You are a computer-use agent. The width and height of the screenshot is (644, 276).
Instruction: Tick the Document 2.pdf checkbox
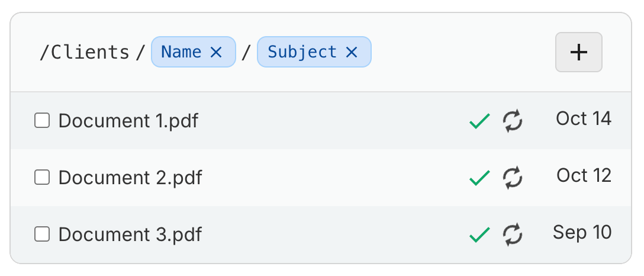(42, 178)
